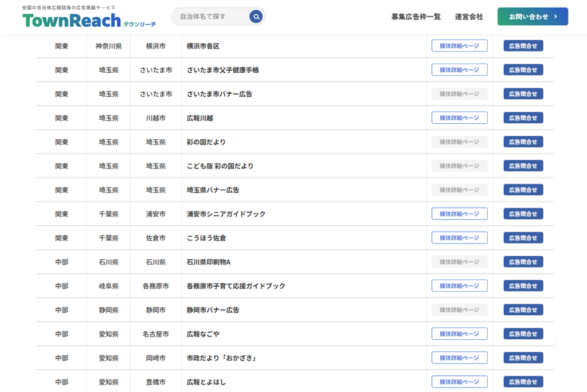The image size is (587, 392).
Task: Click the 浦安市 city cell
Action: [x=156, y=214]
